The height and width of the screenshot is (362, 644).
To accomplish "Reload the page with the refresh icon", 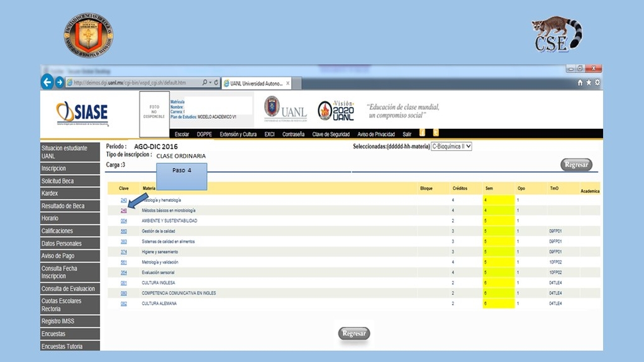I will coord(216,82).
